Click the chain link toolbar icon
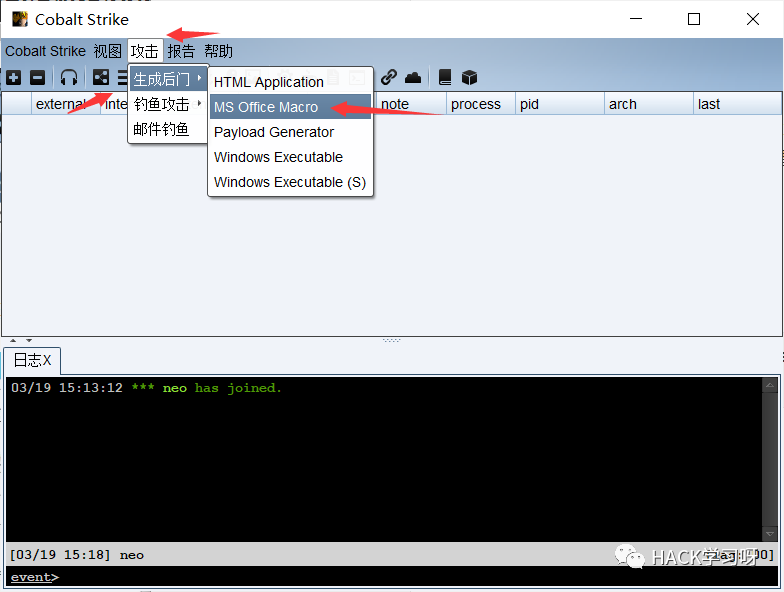The image size is (784, 592). click(388, 77)
